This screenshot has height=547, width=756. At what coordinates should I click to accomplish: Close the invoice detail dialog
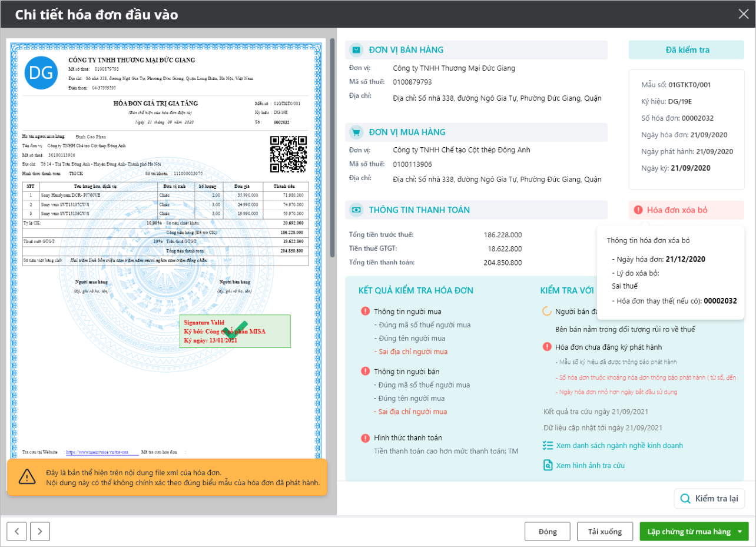click(743, 14)
